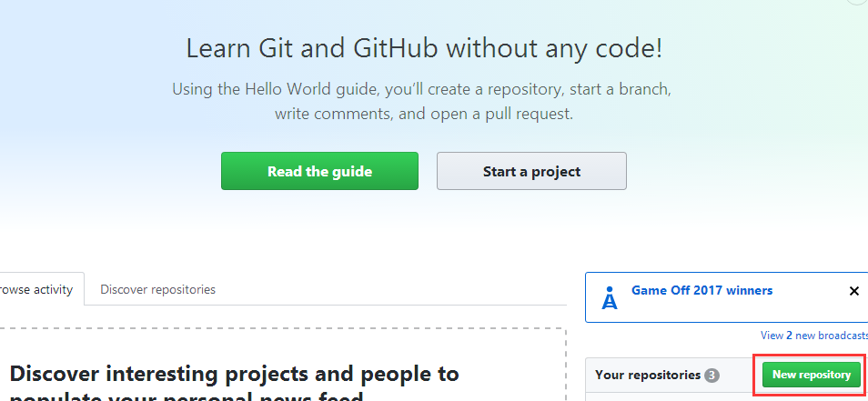Click the Your repositories heading

[x=647, y=375]
